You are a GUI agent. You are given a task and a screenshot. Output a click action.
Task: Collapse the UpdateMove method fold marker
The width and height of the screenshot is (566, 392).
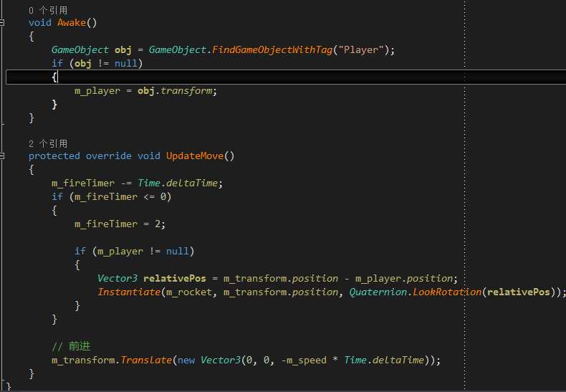2,156
